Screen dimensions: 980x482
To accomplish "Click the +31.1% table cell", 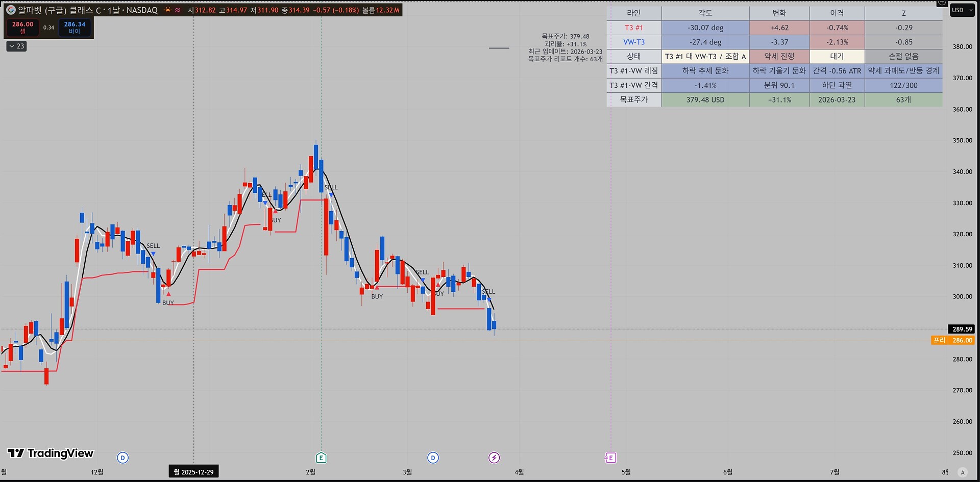I will click(779, 99).
